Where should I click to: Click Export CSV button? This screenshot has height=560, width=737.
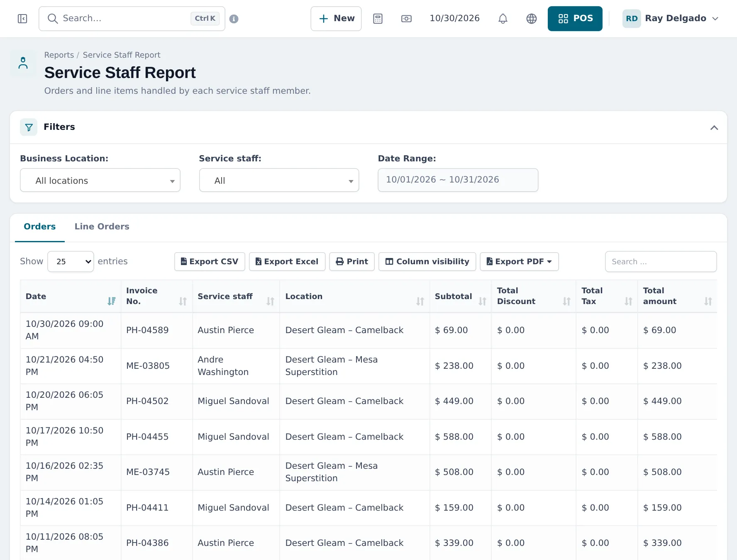(210, 261)
